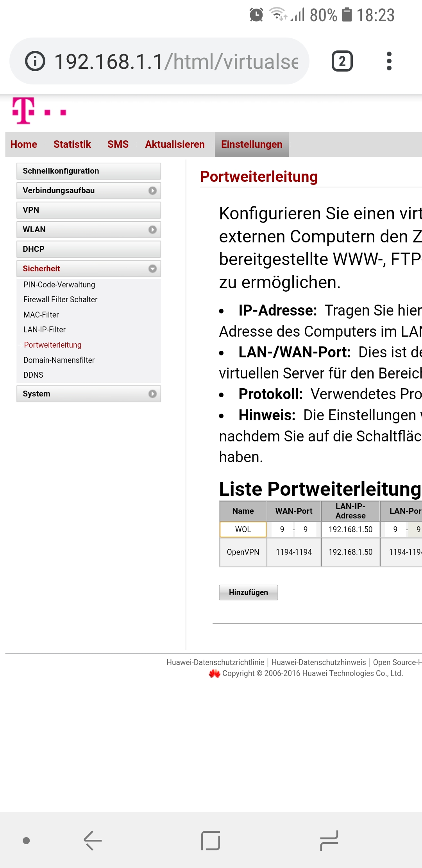Open Schnellkonfiguration in sidebar
Screen dimensions: 422x868
pos(89,171)
